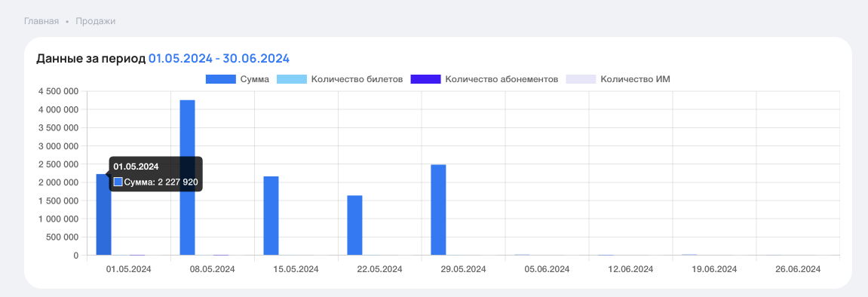Toggle the Количество абонементов legend swatch
Screen dimensions: 868x297
[x=425, y=79]
